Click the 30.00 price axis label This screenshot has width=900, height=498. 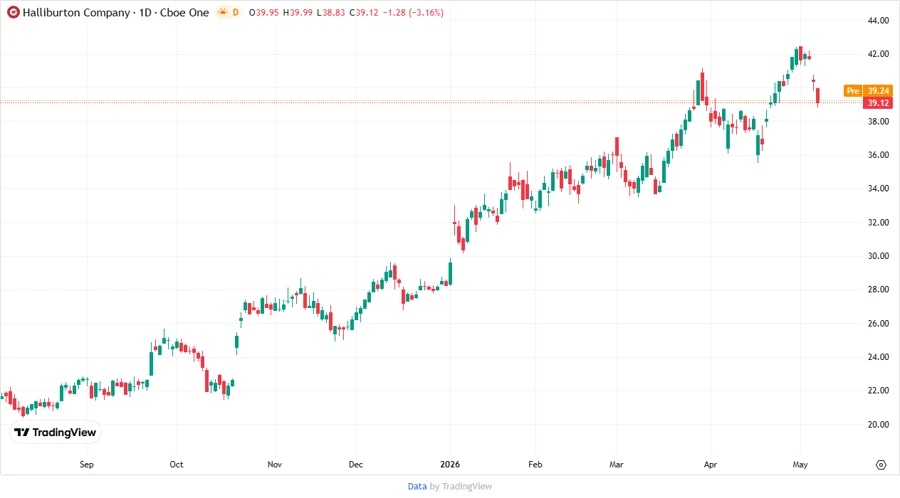coord(878,256)
